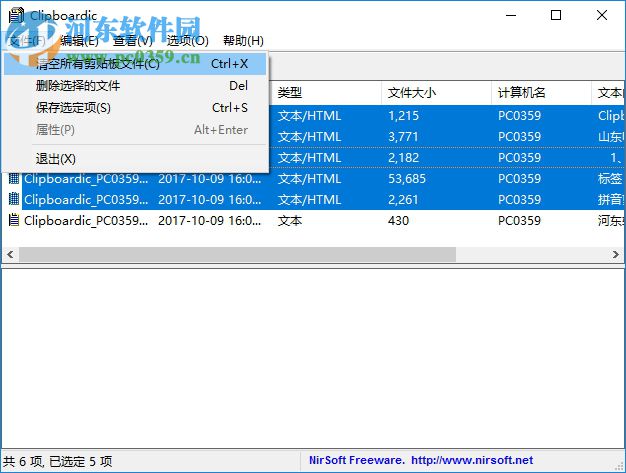Image resolution: width=626 pixels, height=473 pixels.
Task: Click the file icon of the 2,261 row
Action: [14, 199]
